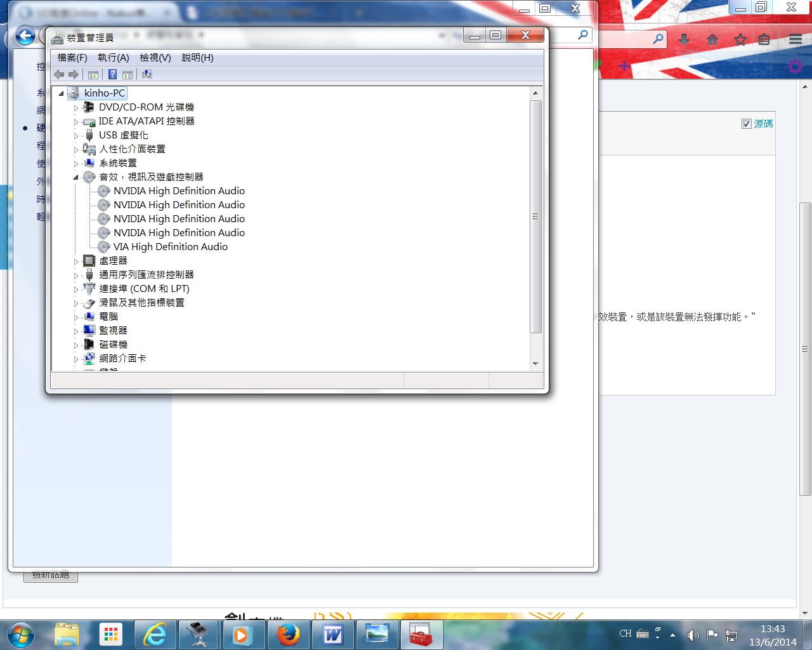Screen dimensions: 812x650
Task: Expand the 系統裝置 category
Action: coord(76,164)
